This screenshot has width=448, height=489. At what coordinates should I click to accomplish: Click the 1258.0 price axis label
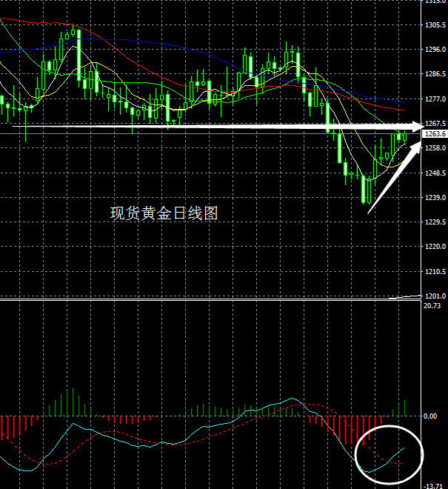(435, 148)
